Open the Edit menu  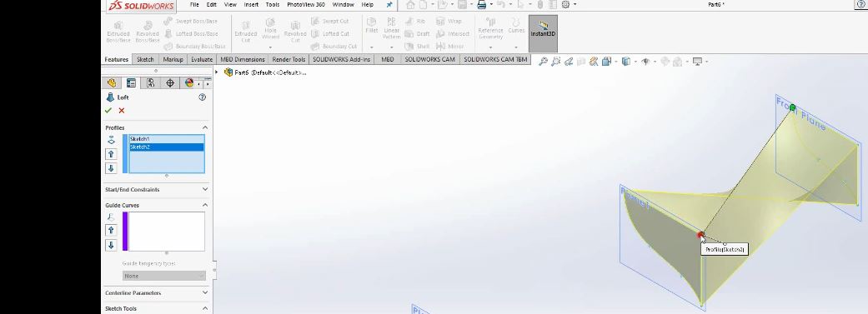(x=212, y=4)
